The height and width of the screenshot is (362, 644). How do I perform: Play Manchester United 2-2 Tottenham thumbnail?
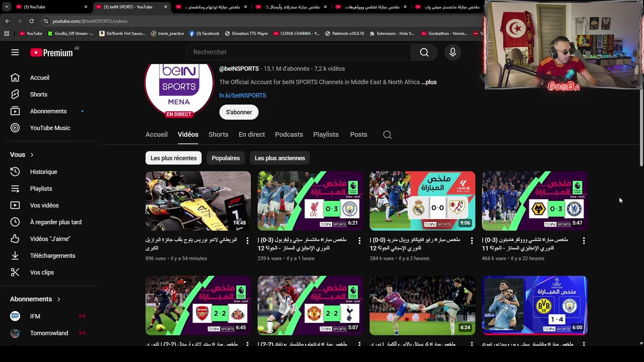coord(310,305)
